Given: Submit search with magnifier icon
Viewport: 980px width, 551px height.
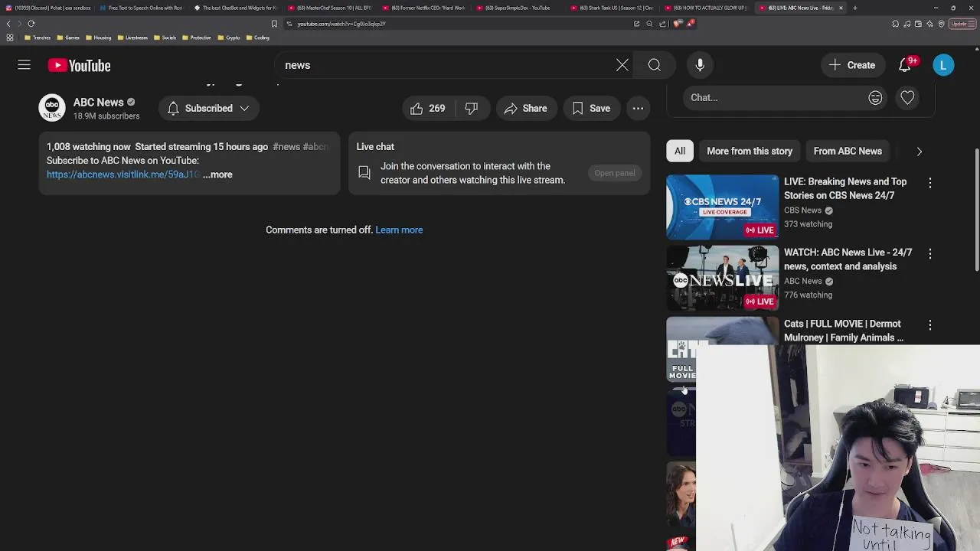Looking at the screenshot, I should click(655, 66).
